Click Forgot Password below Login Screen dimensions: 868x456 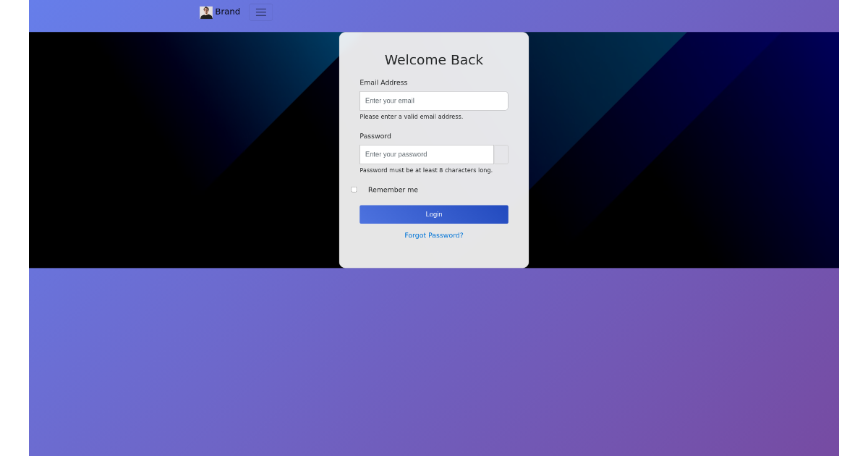(433, 235)
